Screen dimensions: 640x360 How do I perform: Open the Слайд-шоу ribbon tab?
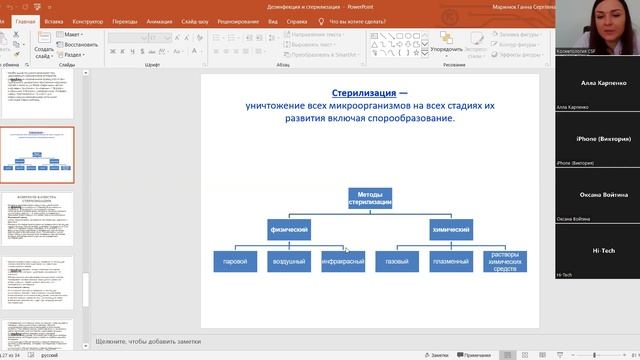coord(195,22)
